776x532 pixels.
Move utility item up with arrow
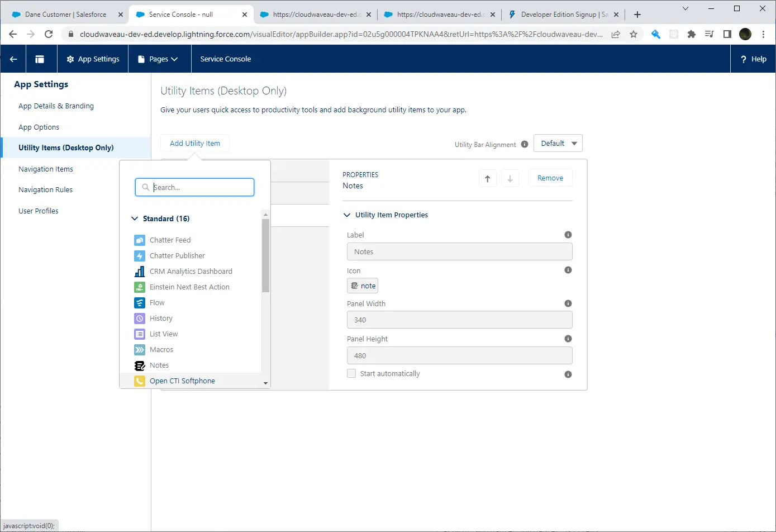[x=488, y=178]
